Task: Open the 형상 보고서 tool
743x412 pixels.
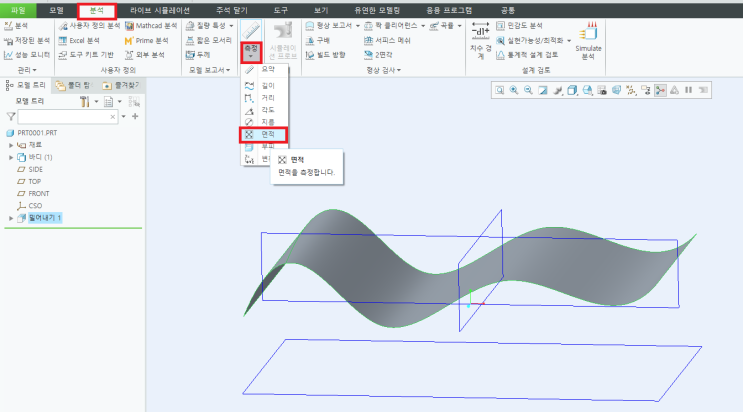Action: [x=329, y=26]
